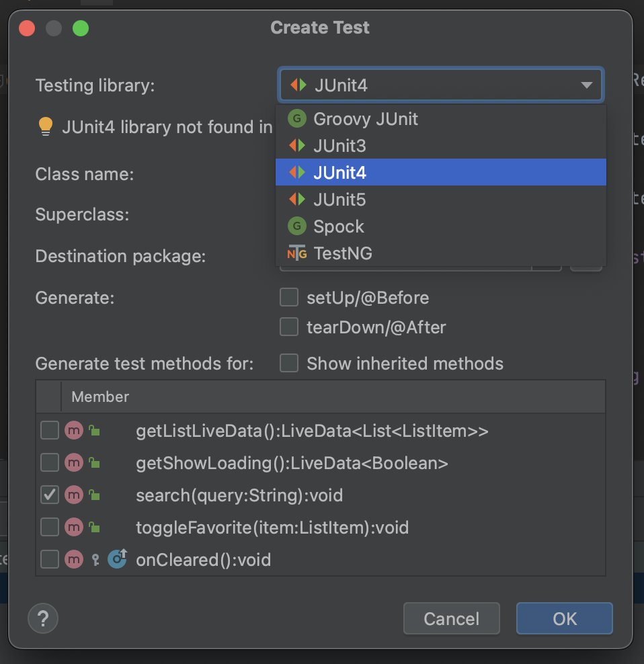Check the onCleared() method checkbox
Viewport: 644px width, 664px height.
pos(50,559)
